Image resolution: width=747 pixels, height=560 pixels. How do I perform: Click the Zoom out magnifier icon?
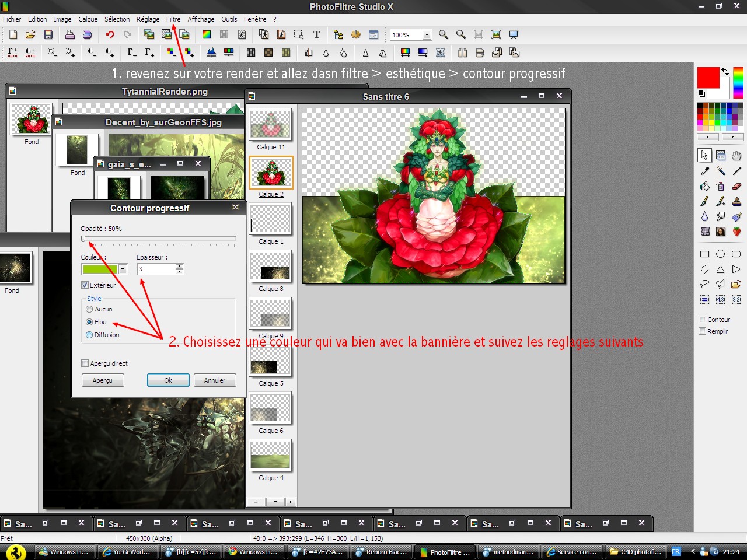[461, 35]
